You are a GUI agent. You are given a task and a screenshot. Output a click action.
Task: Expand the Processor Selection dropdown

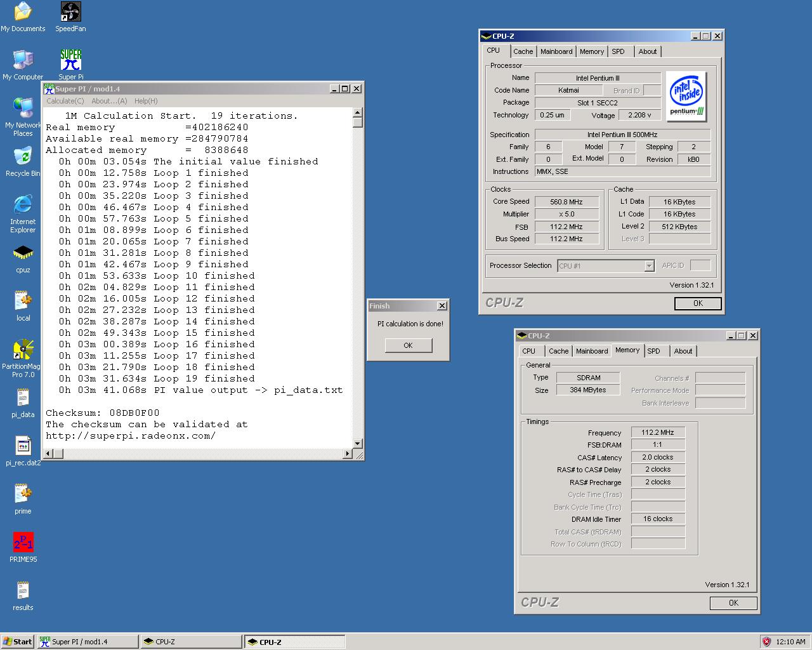pyautogui.click(x=649, y=266)
